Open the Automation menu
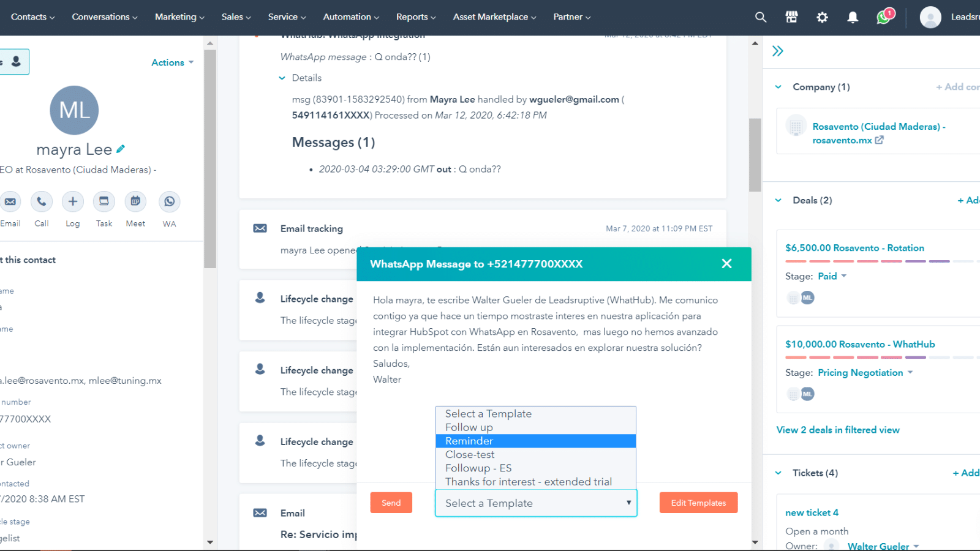 tap(350, 17)
